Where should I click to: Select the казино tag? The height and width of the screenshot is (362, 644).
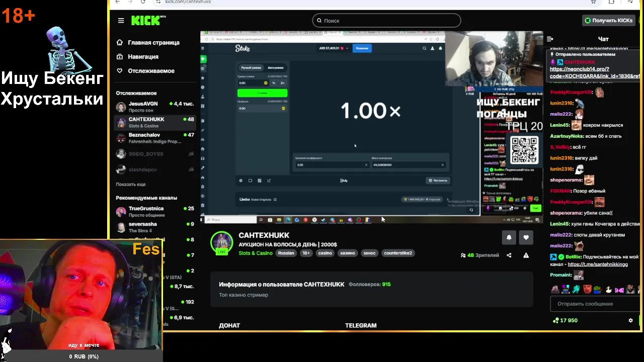point(348,253)
